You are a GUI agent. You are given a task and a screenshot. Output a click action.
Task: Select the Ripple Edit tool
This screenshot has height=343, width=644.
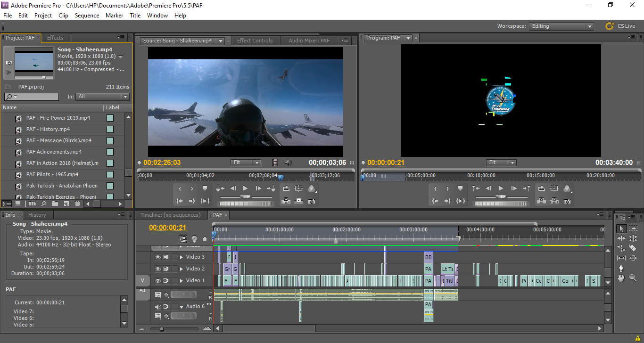(x=621, y=238)
